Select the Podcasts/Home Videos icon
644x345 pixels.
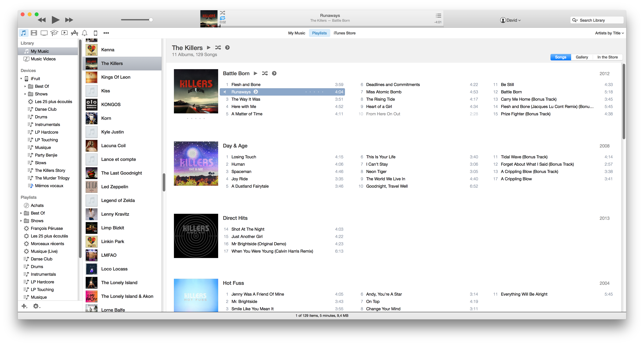click(64, 33)
